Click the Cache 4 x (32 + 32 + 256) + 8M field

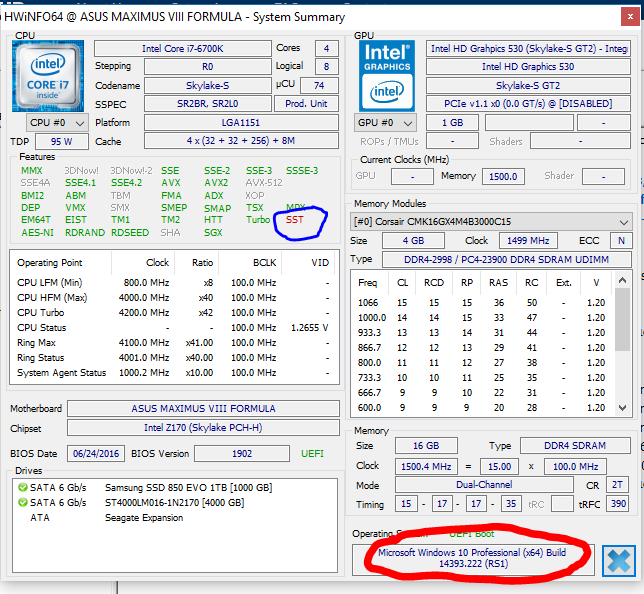[241, 140]
